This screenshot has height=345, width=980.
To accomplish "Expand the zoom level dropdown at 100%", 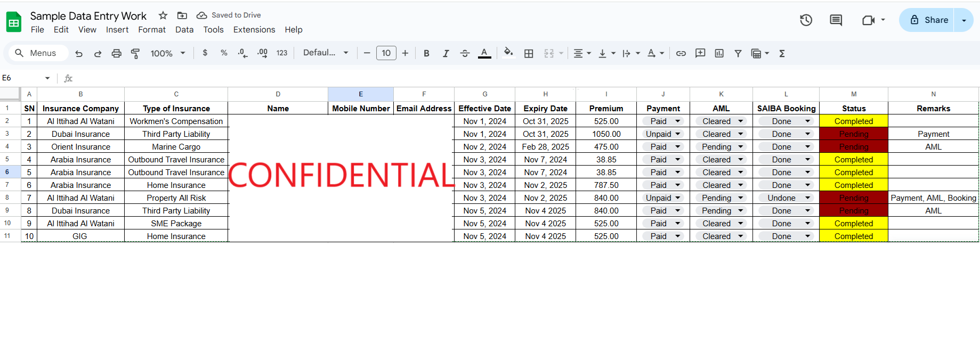I will (x=168, y=53).
